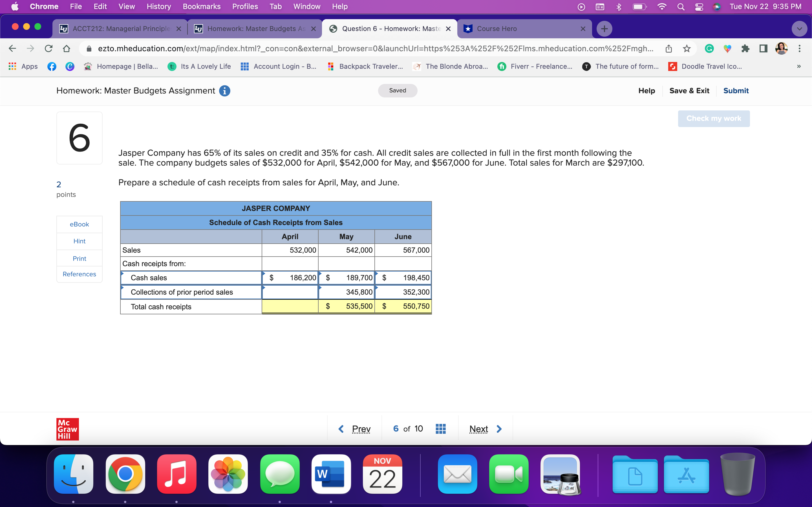Bookmark this page with the star icon
This screenshot has width=812, height=507.
click(x=686, y=49)
